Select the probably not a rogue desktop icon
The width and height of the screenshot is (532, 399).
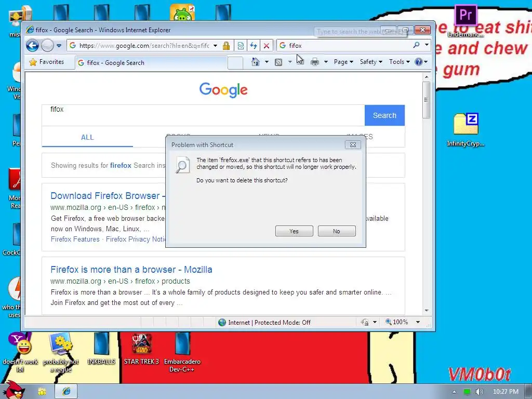(x=61, y=353)
